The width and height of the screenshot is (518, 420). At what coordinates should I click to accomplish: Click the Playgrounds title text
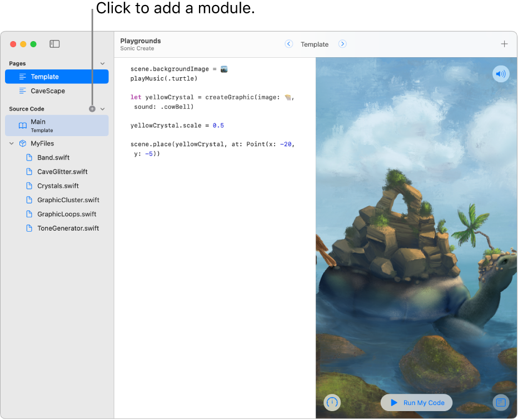coord(141,41)
